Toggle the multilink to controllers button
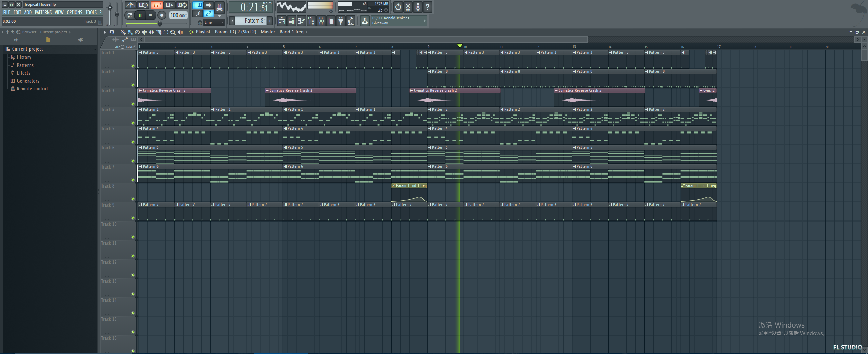Screen dimensions: 868x354 click(208, 14)
